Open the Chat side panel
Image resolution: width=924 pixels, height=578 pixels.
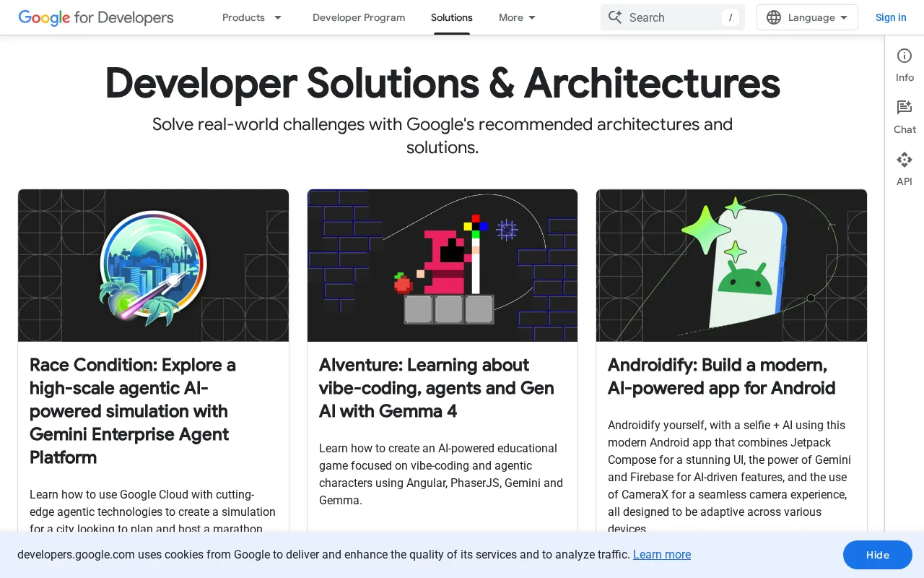[x=905, y=117]
